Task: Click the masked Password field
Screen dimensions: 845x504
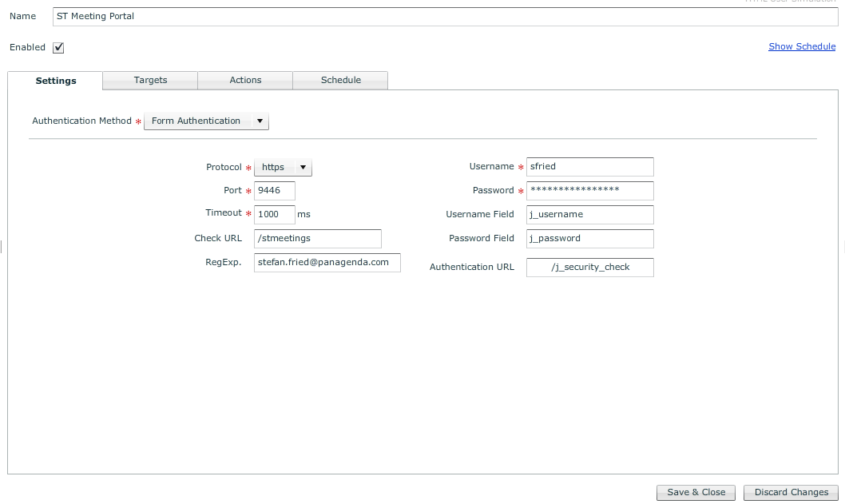Action: tap(589, 191)
